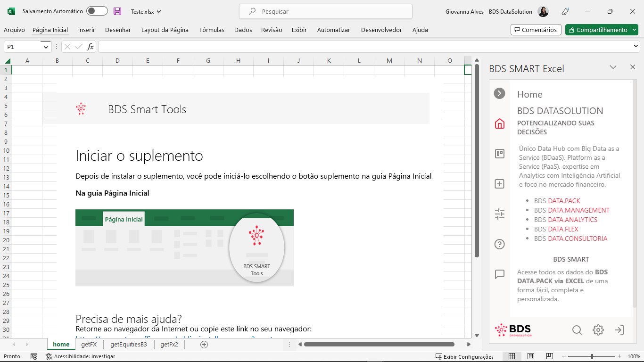The image size is (644, 362).
Task: Click the Pesquisar search box
Action: click(x=326, y=11)
